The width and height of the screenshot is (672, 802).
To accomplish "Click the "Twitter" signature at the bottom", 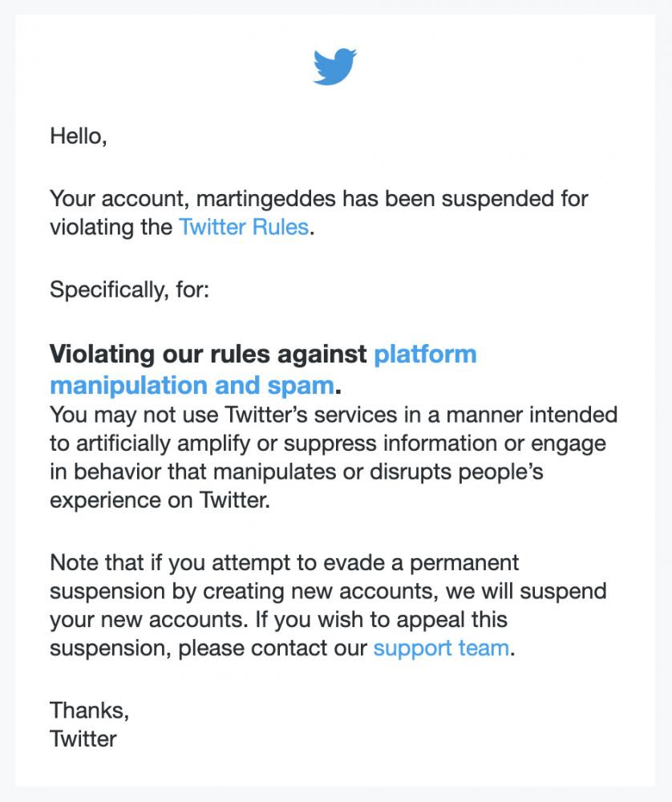I will (x=83, y=739).
